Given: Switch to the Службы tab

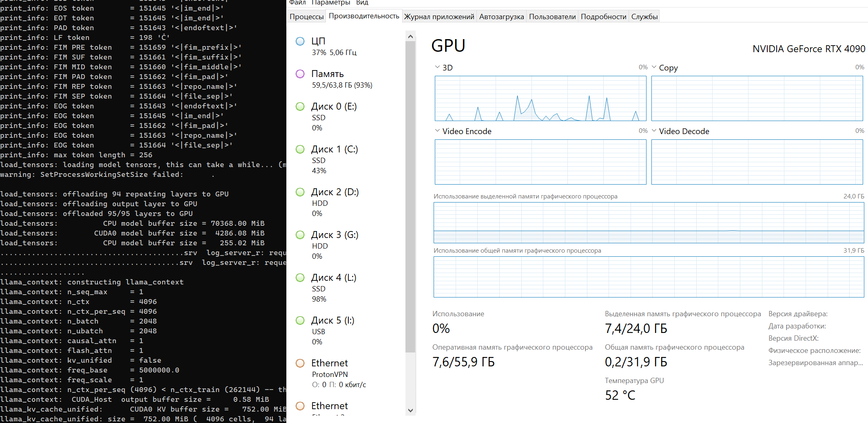Looking at the screenshot, I should coord(644,17).
